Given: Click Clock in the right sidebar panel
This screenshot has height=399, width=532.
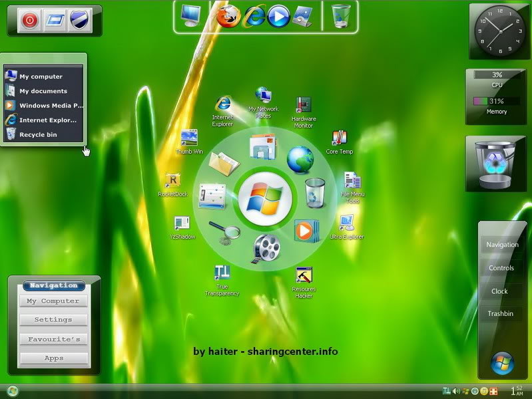Looking at the screenshot, I should tap(500, 291).
